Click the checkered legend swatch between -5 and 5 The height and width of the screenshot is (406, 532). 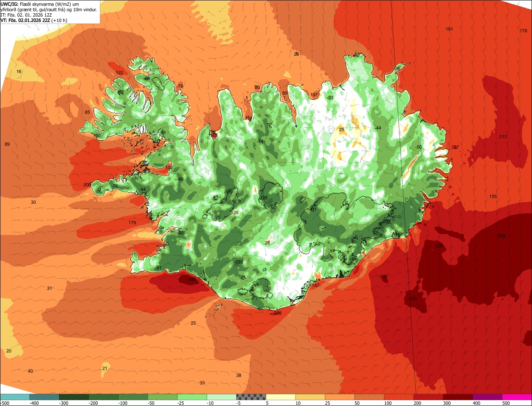point(251,397)
